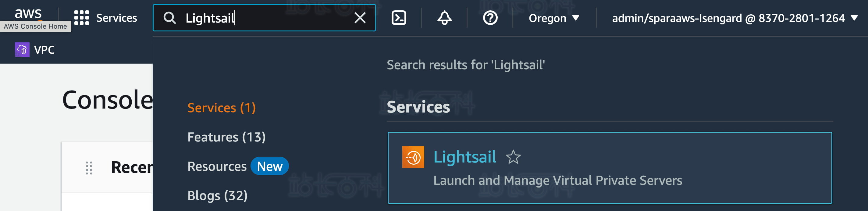Image resolution: width=868 pixels, height=211 pixels.
Task: Select the Features (13) filter
Action: pyautogui.click(x=226, y=137)
